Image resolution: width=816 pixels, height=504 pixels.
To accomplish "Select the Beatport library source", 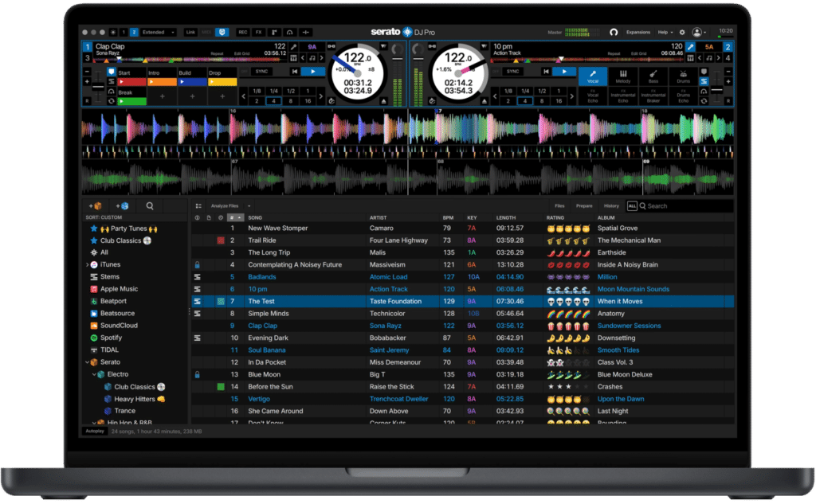I will [108, 301].
